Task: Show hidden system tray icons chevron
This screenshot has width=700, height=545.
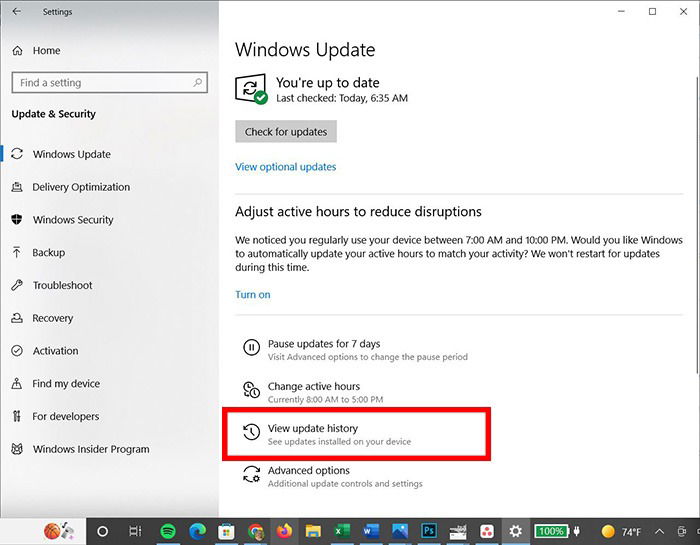Action: (x=659, y=532)
